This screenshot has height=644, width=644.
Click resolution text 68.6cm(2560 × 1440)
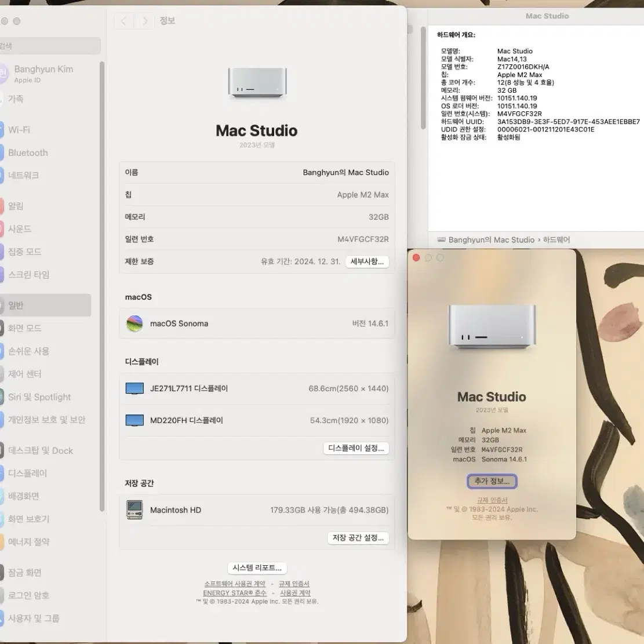tap(349, 388)
